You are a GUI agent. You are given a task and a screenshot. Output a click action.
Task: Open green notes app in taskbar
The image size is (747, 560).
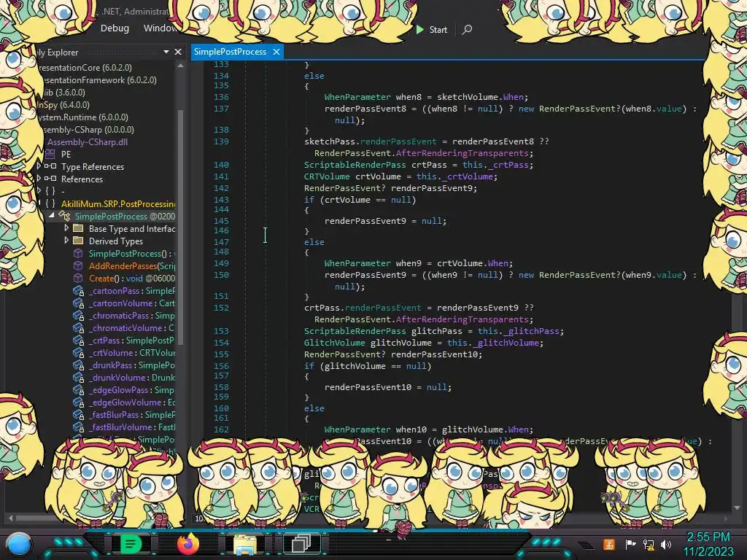pos(131,543)
